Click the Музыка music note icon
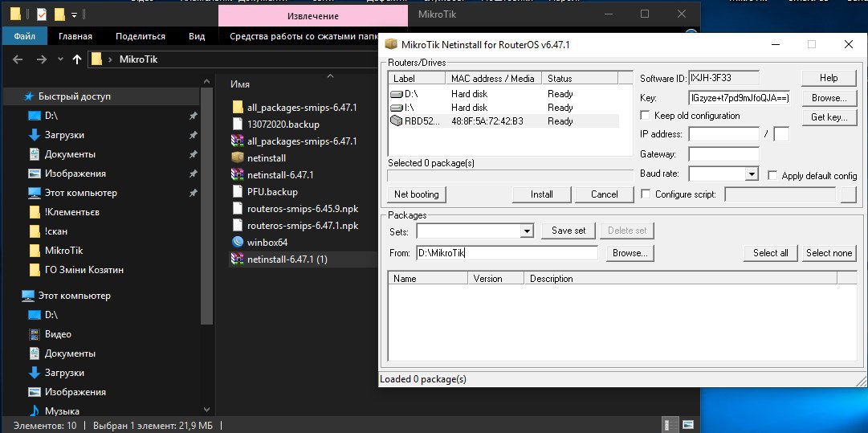Image resolution: width=868 pixels, height=433 pixels. (35, 411)
